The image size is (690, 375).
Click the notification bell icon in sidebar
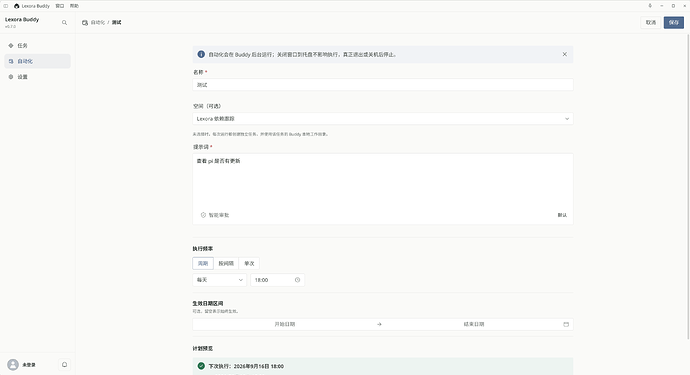pyautogui.click(x=64, y=364)
